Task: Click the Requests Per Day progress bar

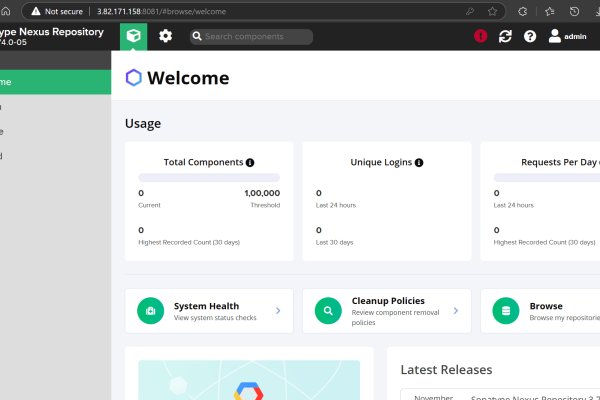Action: [547, 178]
